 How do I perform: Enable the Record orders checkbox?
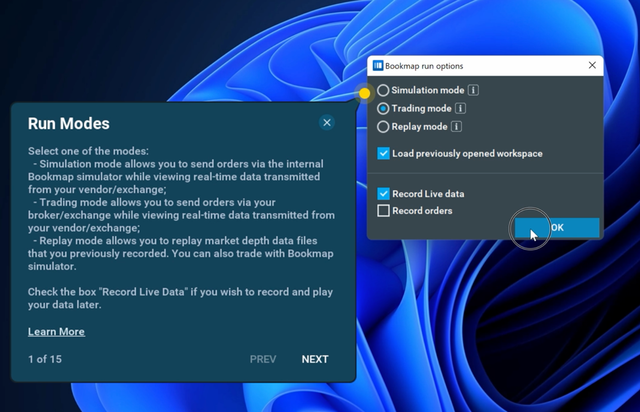383,211
